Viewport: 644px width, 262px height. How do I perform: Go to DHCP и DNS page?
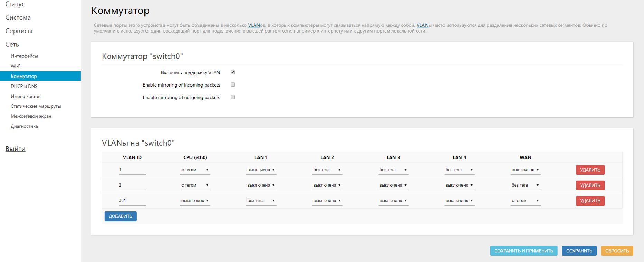pos(24,86)
